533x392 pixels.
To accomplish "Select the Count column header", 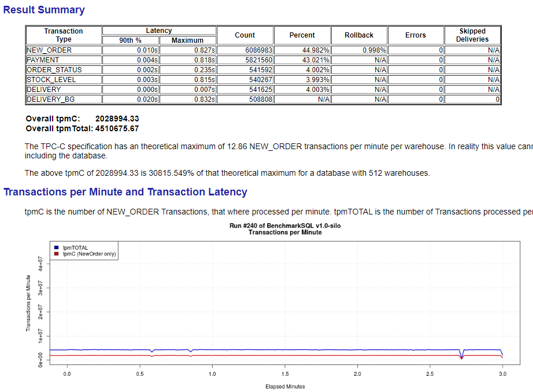I will point(245,35).
